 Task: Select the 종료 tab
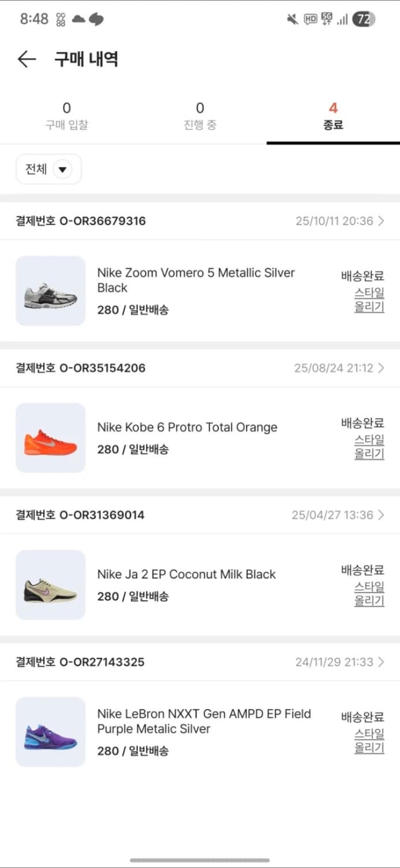tap(333, 114)
